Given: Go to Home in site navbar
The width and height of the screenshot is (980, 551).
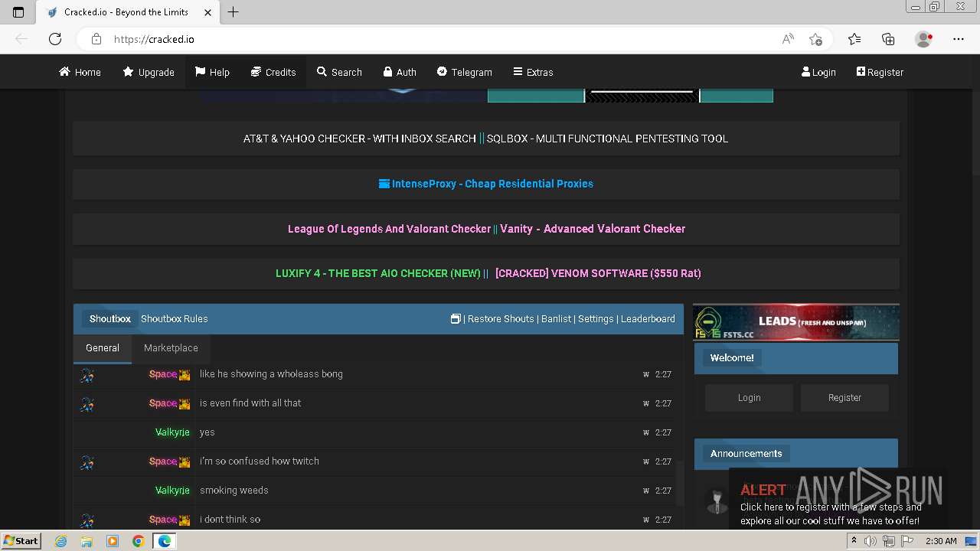Looking at the screenshot, I should 80,72.
